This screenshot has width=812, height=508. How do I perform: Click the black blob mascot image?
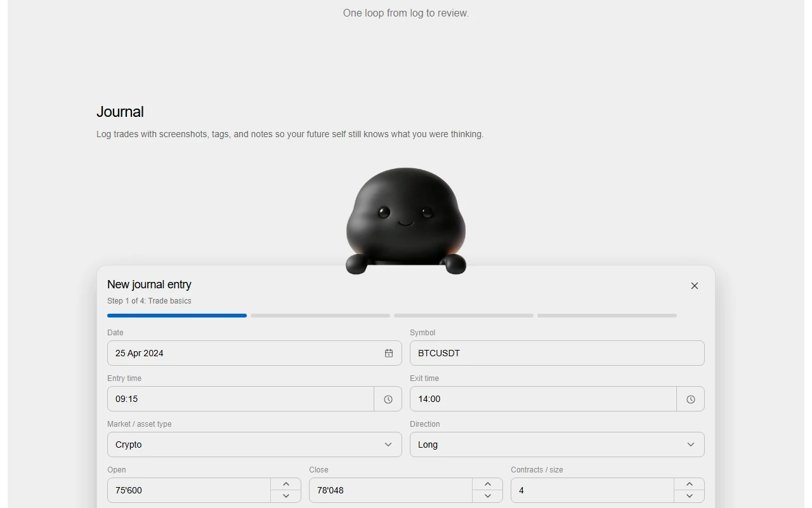point(406,221)
